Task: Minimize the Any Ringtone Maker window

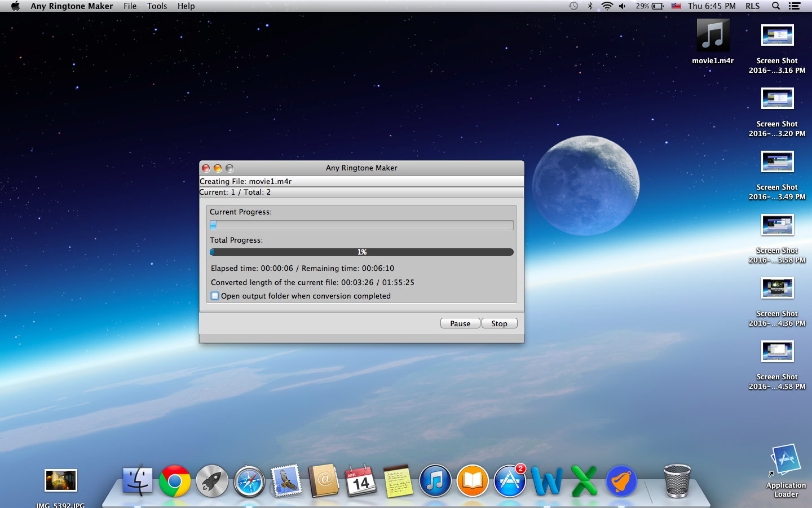Action: 218,168
